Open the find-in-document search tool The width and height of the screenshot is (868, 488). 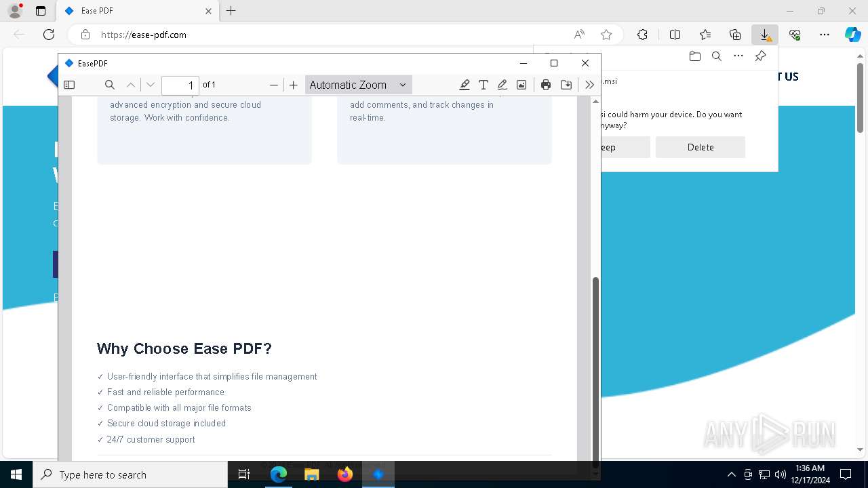pyautogui.click(x=110, y=85)
